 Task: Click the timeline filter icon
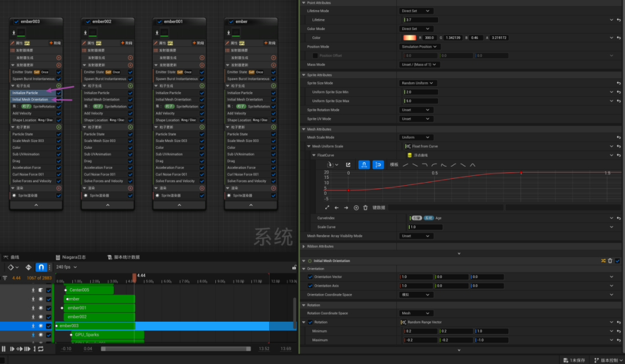pyautogui.click(x=5, y=278)
